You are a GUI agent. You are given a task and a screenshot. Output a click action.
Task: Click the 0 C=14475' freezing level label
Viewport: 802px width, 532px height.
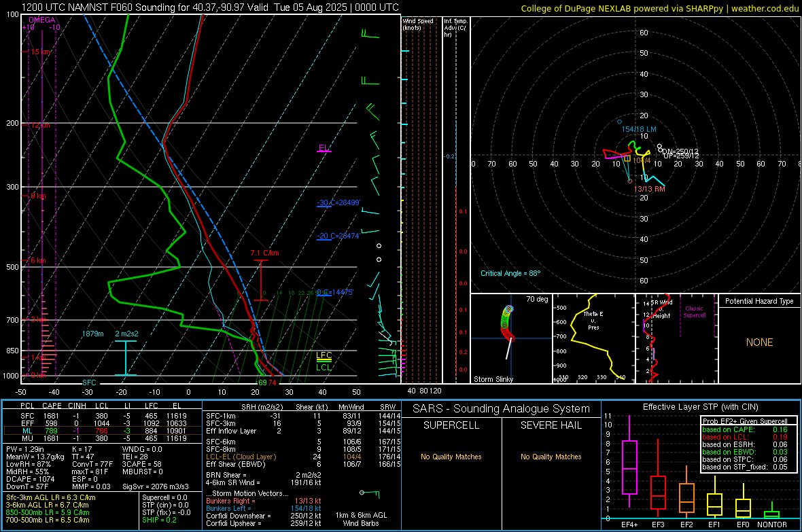[x=335, y=292]
